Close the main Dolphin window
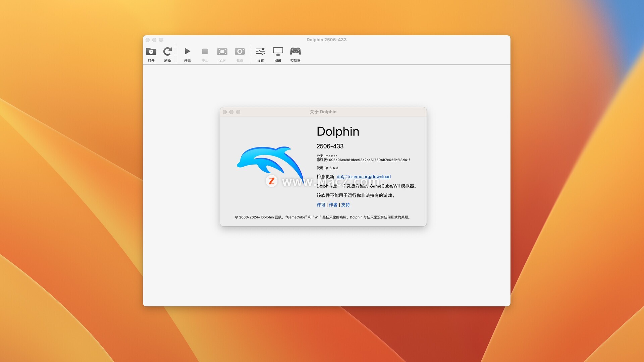Image resolution: width=644 pixels, height=362 pixels. [x=148, y=40]
